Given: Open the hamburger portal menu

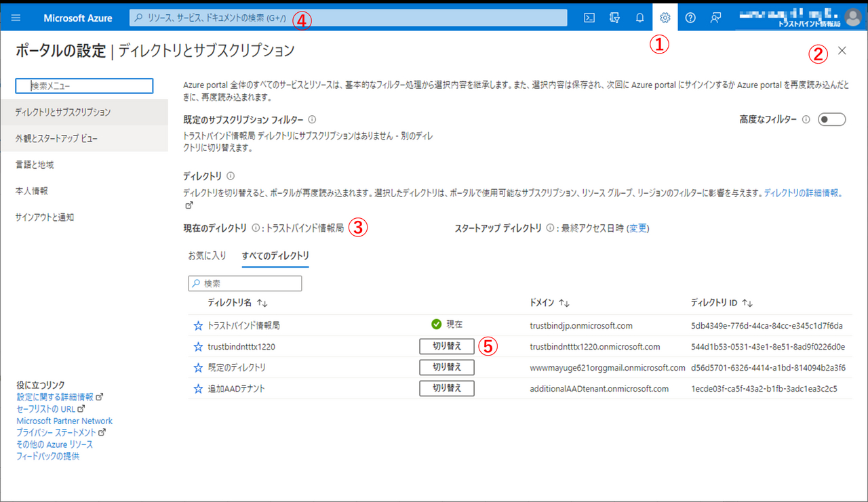Looking at the screenshot, I should click(x=16, y=18).
